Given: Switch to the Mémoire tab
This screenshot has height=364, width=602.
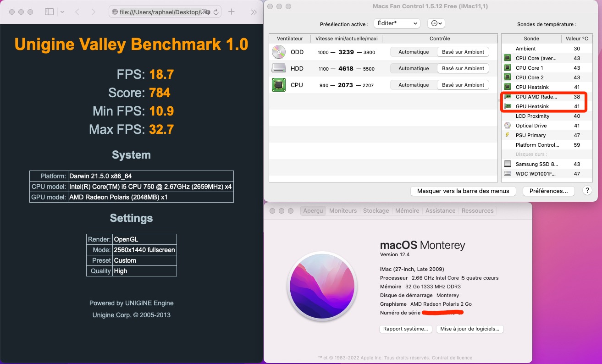Looking at the screenshot, I should [x=407, y=211].
